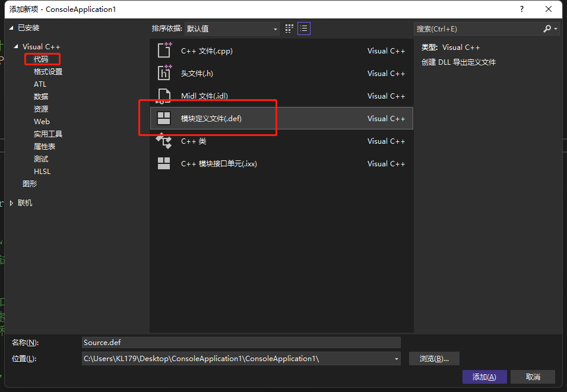
Task: Select the HLSL category
Action: pyautogui.click(x=42, y=172)
